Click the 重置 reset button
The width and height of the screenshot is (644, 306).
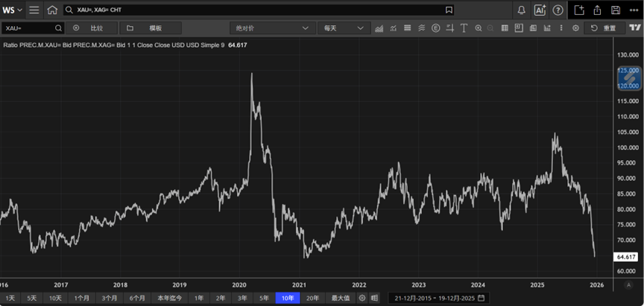coord(604,28)
